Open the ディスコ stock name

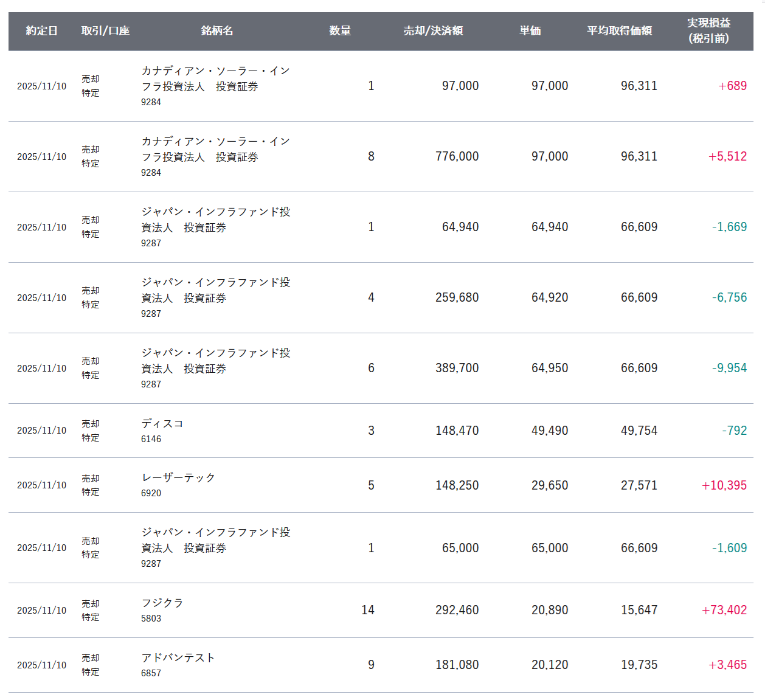click(x=162, y=423)
